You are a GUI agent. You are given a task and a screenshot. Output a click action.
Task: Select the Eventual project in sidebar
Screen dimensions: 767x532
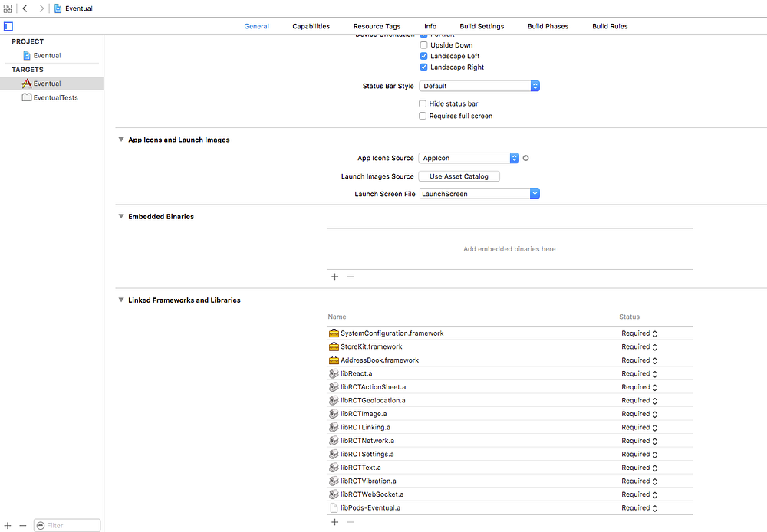pyautogui.click(x=47, y=55)
